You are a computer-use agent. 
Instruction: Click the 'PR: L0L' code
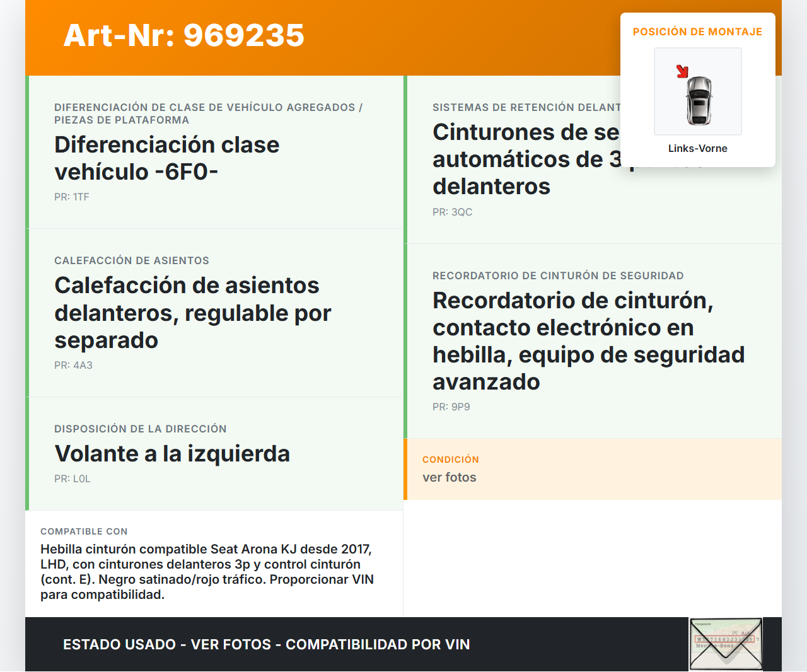click(73, 478)
